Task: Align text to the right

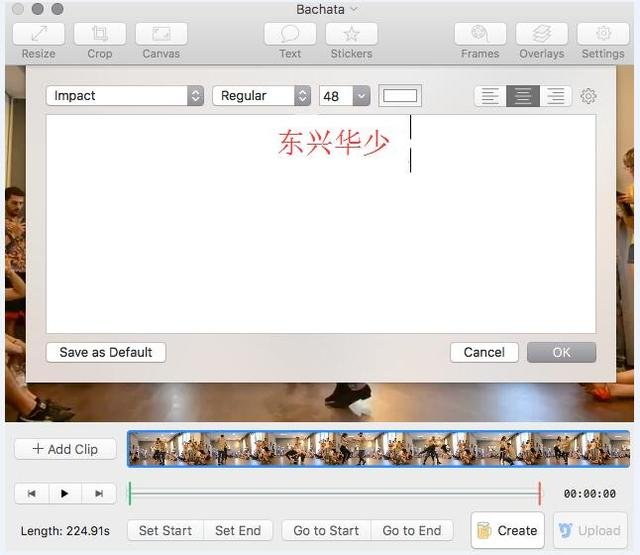Action: click(x=556, y=96)
